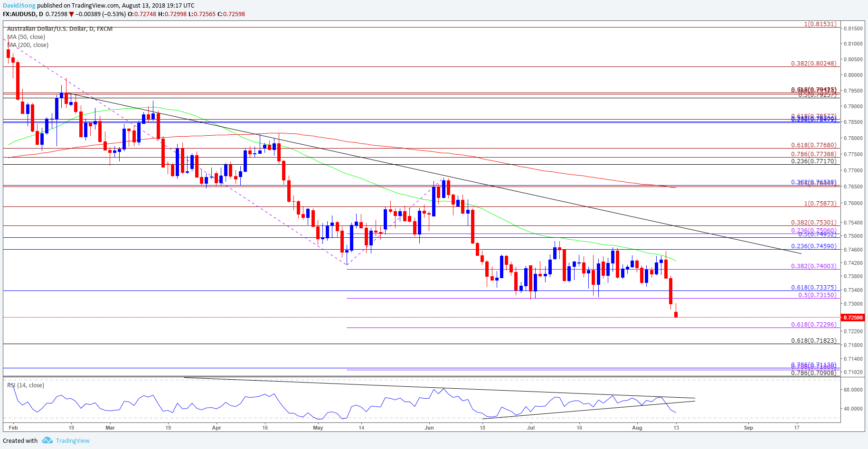The height and width of the screenshot is (449, 868).
Task: Select the 0.5(0.79257) Fibonacci label
Action: click(x=817, y=94)
